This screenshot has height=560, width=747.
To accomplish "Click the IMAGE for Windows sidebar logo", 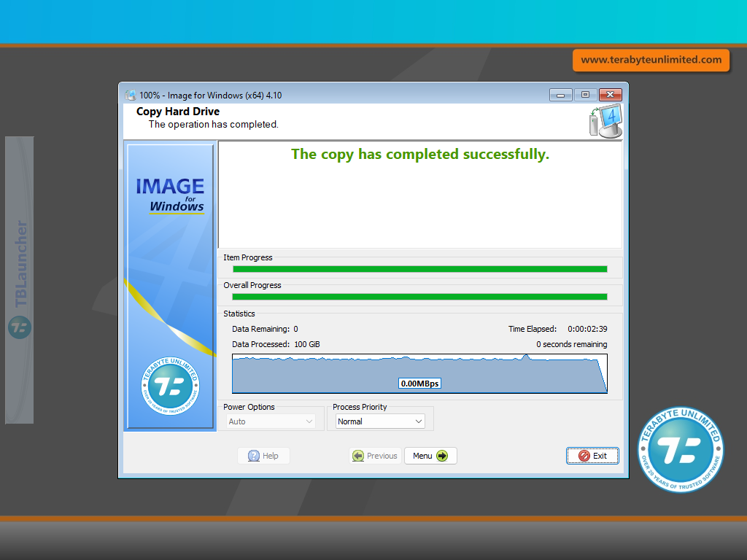I will point(170,195).
